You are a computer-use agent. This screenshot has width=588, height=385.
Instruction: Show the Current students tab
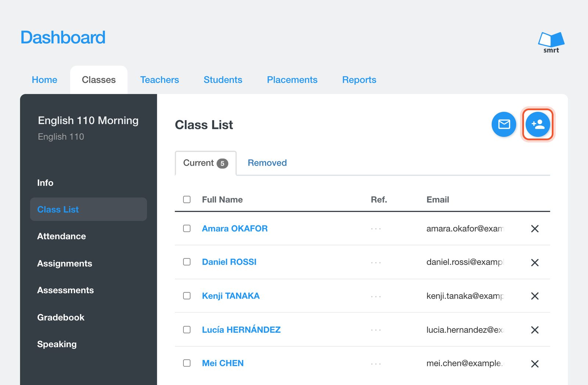tap(205, 163)
